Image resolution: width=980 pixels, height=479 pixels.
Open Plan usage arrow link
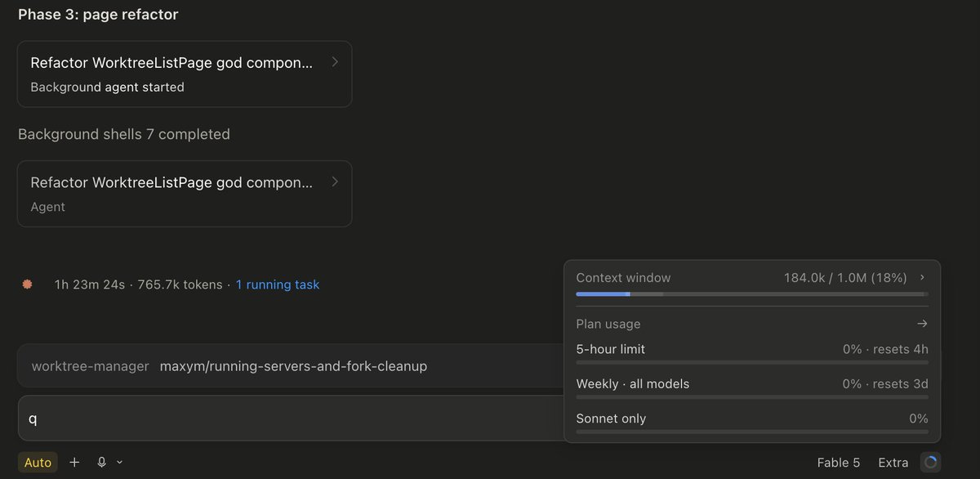point(923,324)
